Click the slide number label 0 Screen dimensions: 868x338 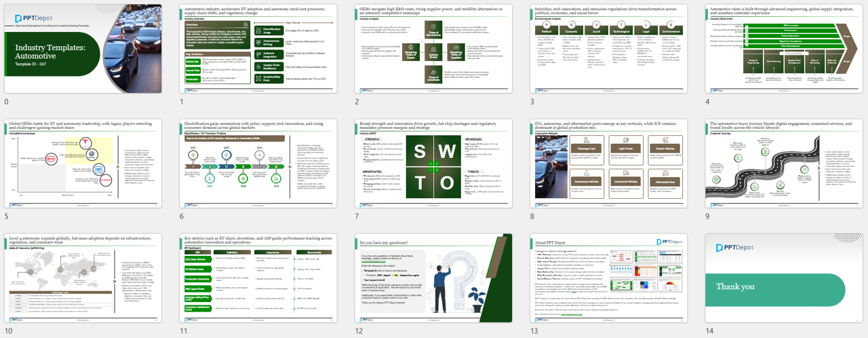click(x=6, y=101)
